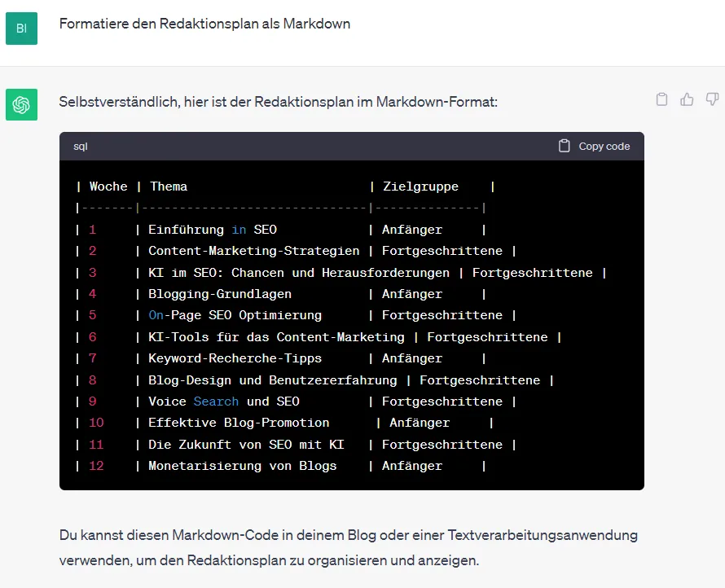725x588 pixels.
Task: Click the reply line 'Selbstverständlich, hier ist der Redaktionsplan'
Action: (x=279, y=102)
